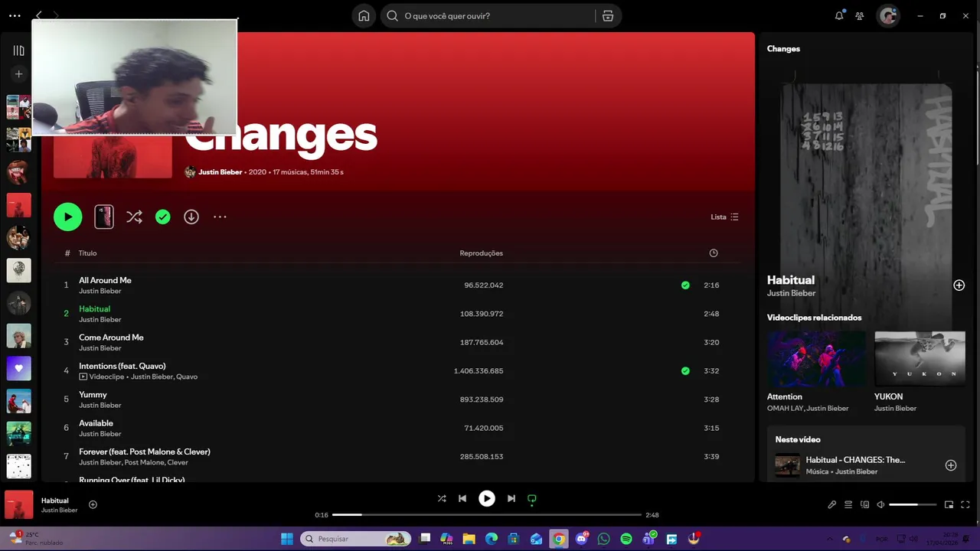Toggle repeat mode in player controls

[x=532, y=498]
